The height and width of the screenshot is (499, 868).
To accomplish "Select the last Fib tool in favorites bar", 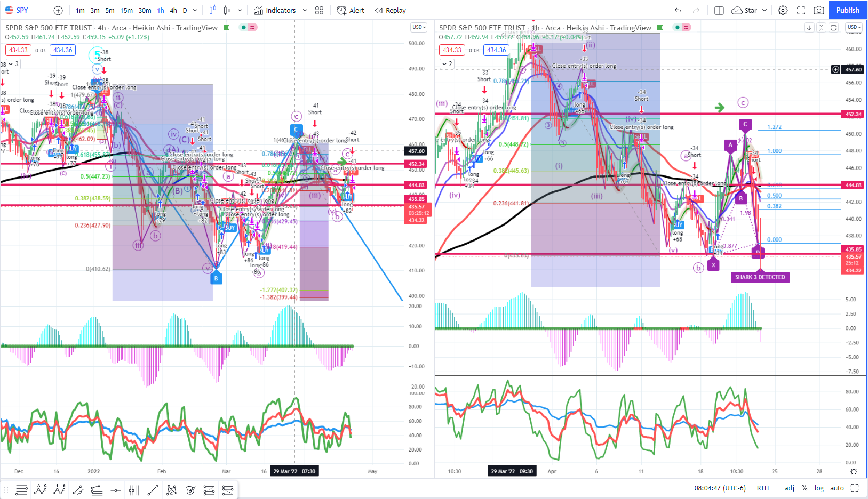I will [228, 489].
